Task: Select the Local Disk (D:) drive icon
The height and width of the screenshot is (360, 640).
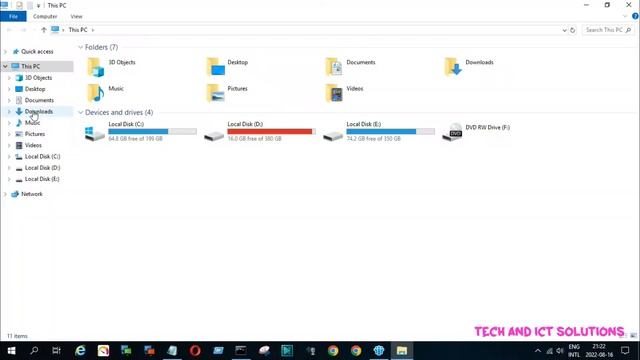Action: [214, 135]
